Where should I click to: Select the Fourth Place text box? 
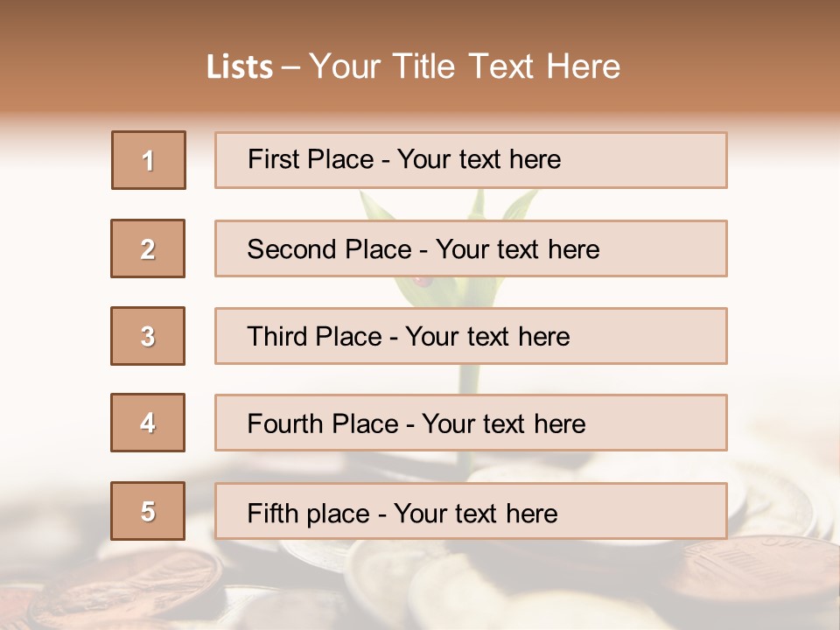coord(471,423)
